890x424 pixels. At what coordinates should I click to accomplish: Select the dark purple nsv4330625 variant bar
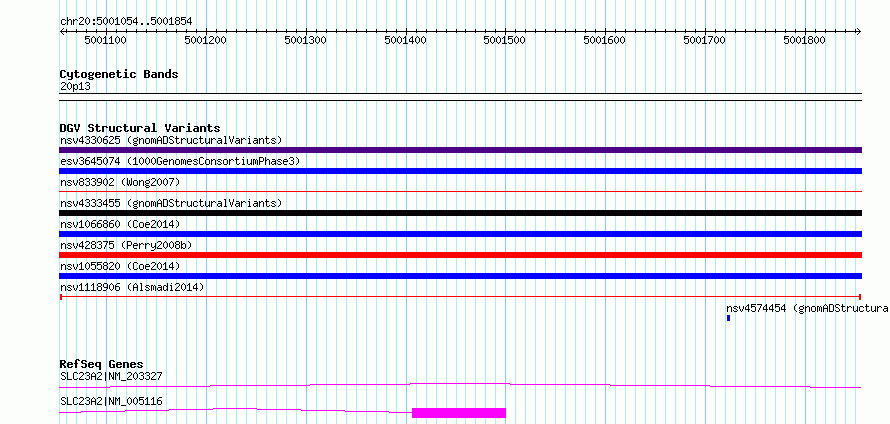(460, 150)
